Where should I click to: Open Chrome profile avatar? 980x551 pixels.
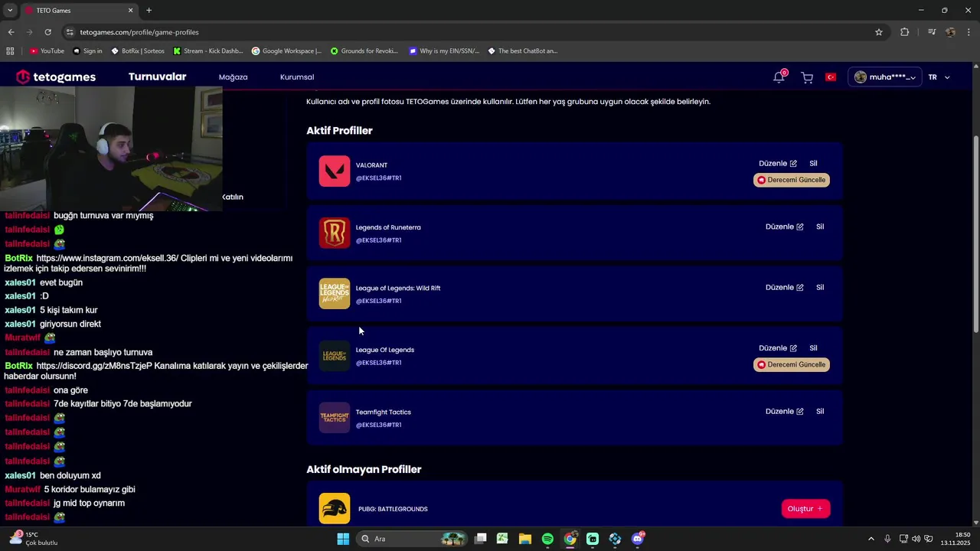point(950,32)
